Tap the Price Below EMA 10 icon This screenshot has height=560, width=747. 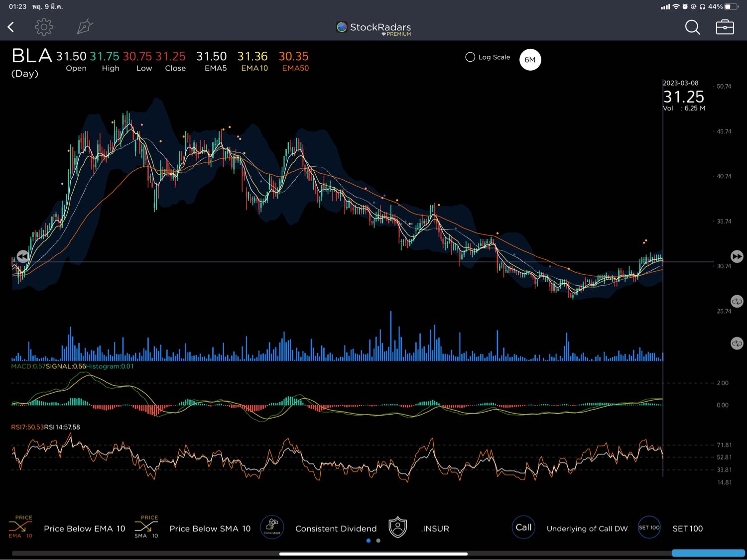click(x=20, y=527)
